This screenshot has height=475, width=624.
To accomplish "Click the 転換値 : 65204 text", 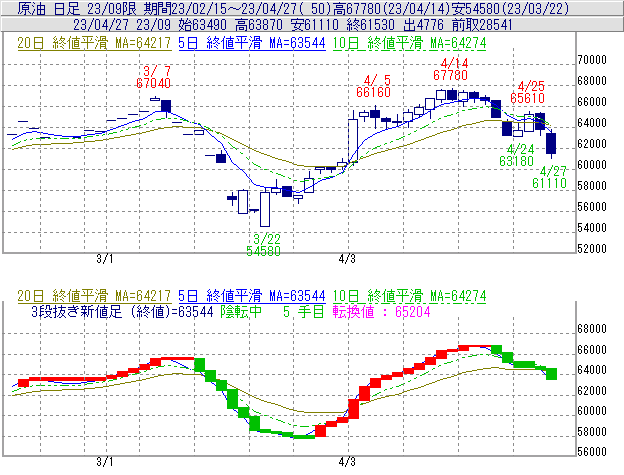I will point(382,311).
